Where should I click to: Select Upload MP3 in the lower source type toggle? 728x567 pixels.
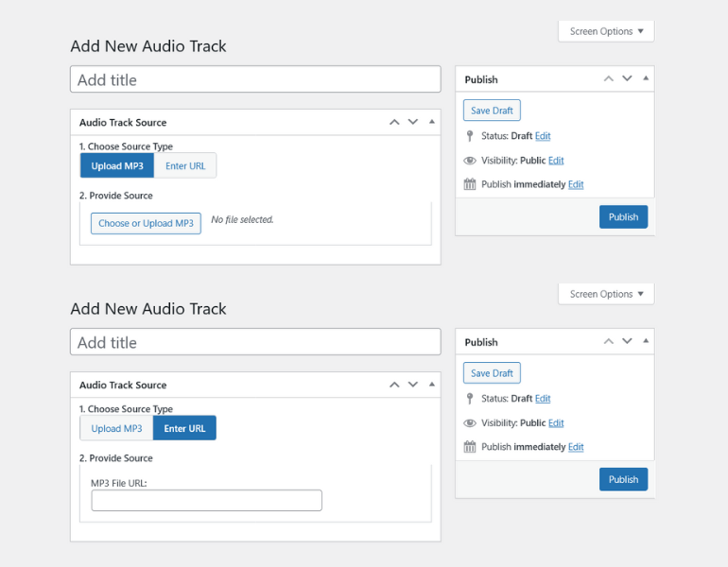pyautogui.click(x=117, y=429)
